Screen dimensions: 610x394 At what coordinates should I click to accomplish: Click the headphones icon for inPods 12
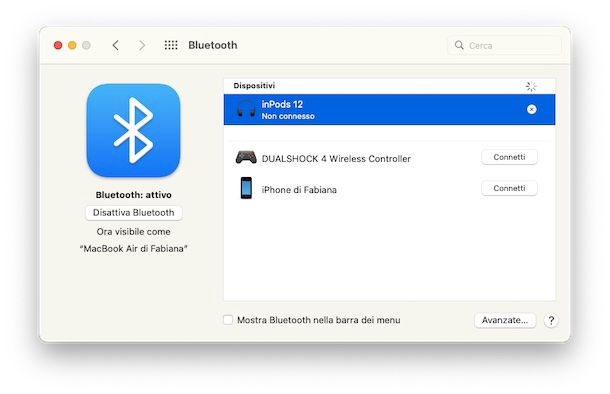[x=246, y=109]
